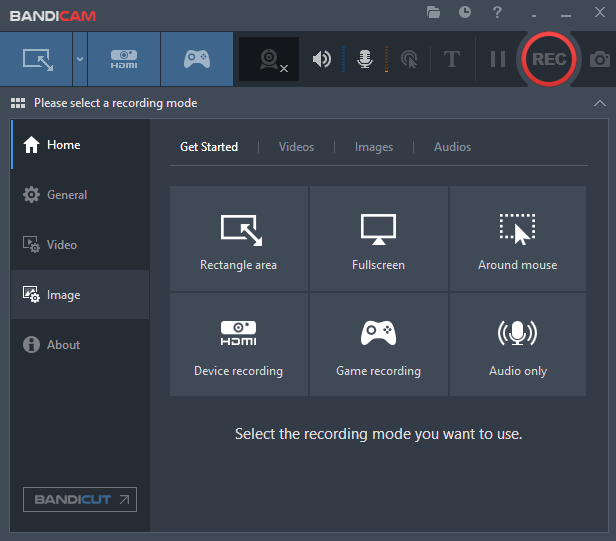Screen dimensions: 616x541
Task: Click the Bandicam logo
Action: (x=53, y=16)
